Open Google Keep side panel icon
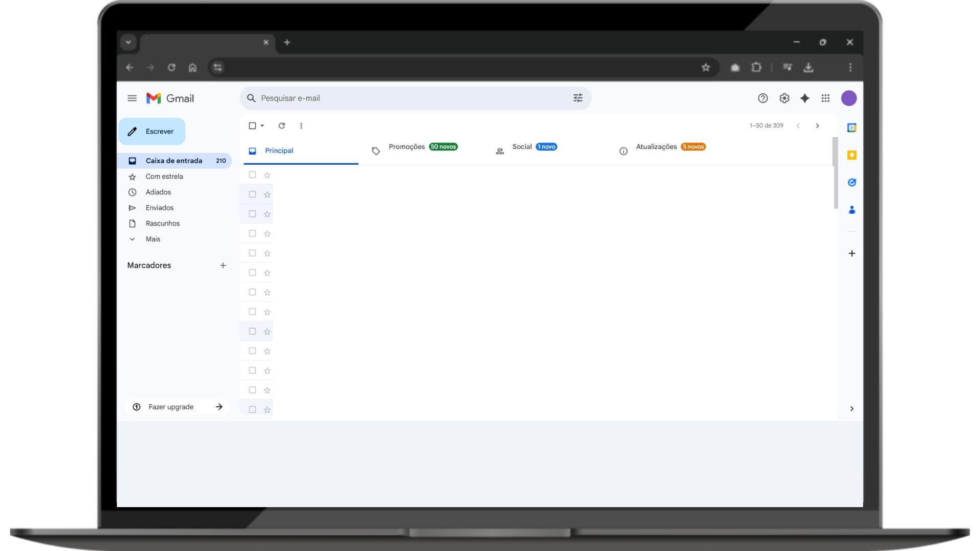The width and height of the screenshot is (980, 551). pos(851,155)
